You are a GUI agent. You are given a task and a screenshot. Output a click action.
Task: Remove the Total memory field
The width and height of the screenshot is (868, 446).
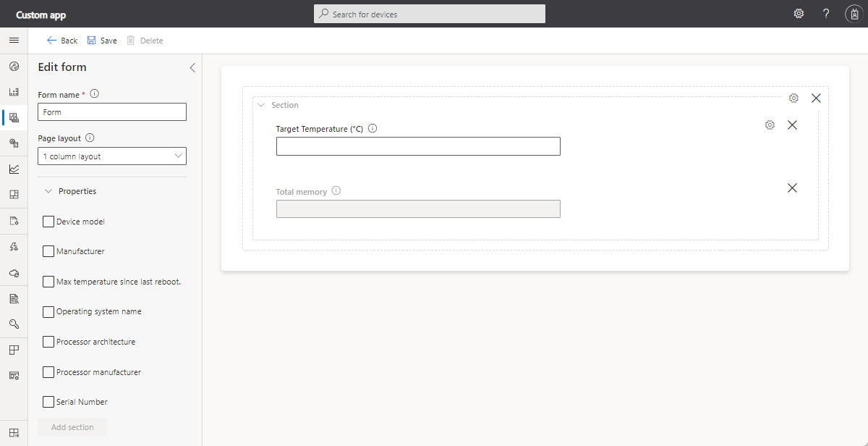tap(792, 188)
